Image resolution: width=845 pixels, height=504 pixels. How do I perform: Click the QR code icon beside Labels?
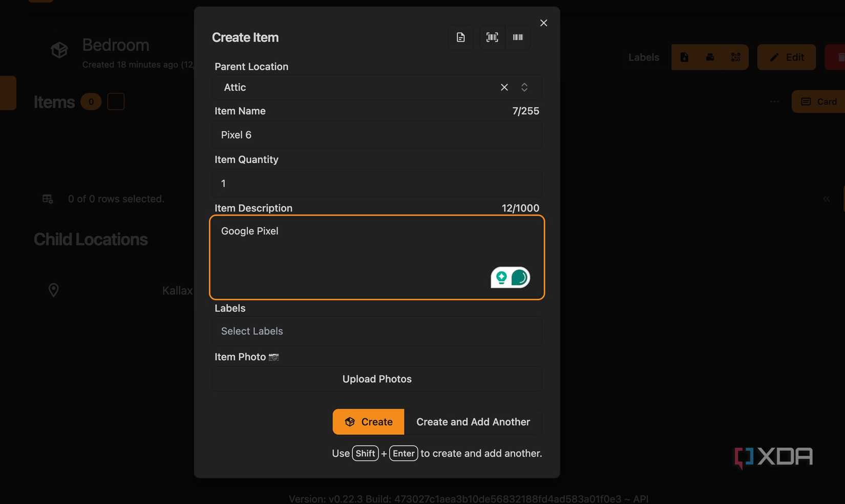[x=735, y=57]
